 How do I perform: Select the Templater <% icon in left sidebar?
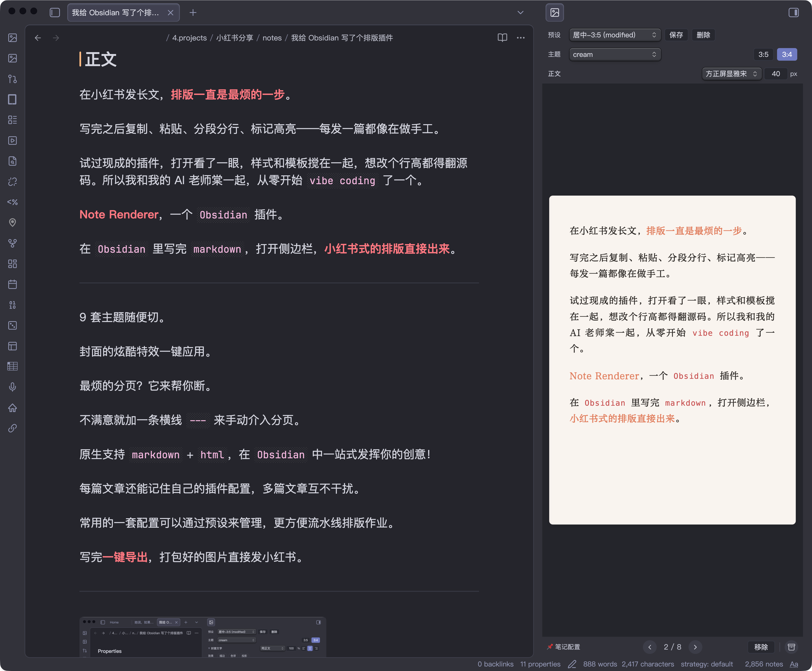(x=13, y=202)
